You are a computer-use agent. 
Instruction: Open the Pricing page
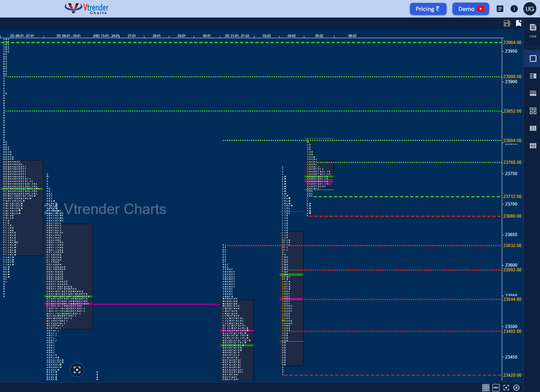[x=427, y=9]
